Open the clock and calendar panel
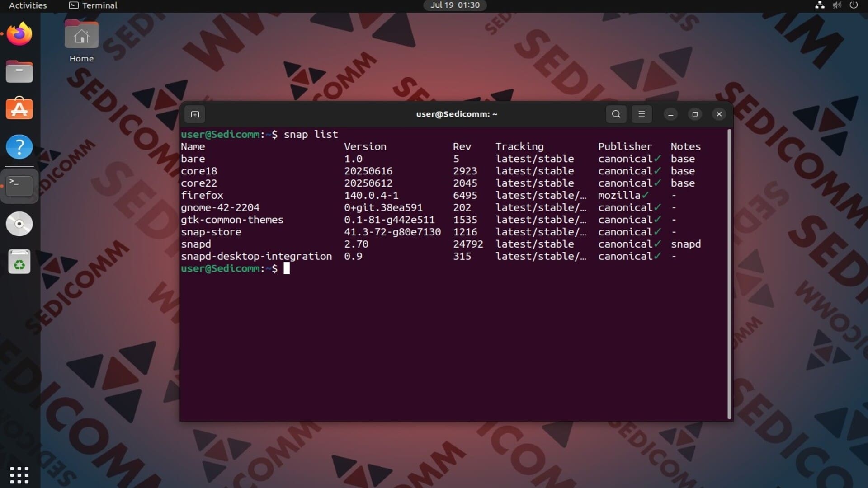This screenshot has height=488, width=868. coord(455,5)
